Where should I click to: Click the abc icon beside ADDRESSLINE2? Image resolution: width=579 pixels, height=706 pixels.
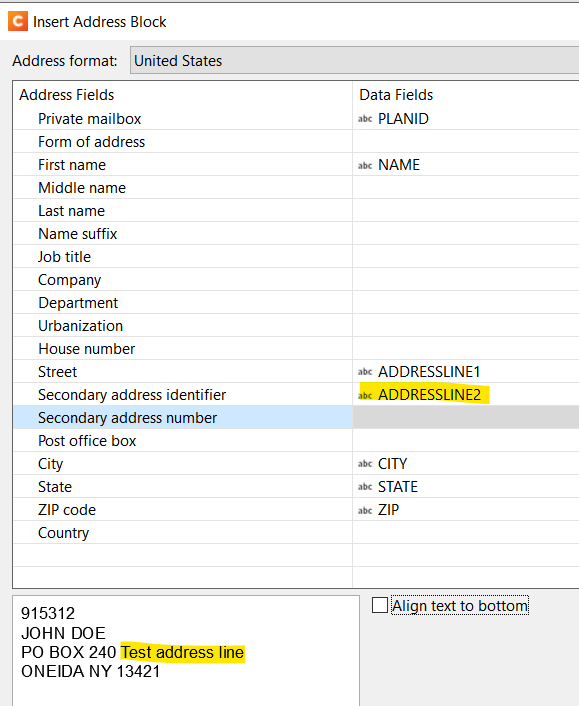click(x=365, y=395)
